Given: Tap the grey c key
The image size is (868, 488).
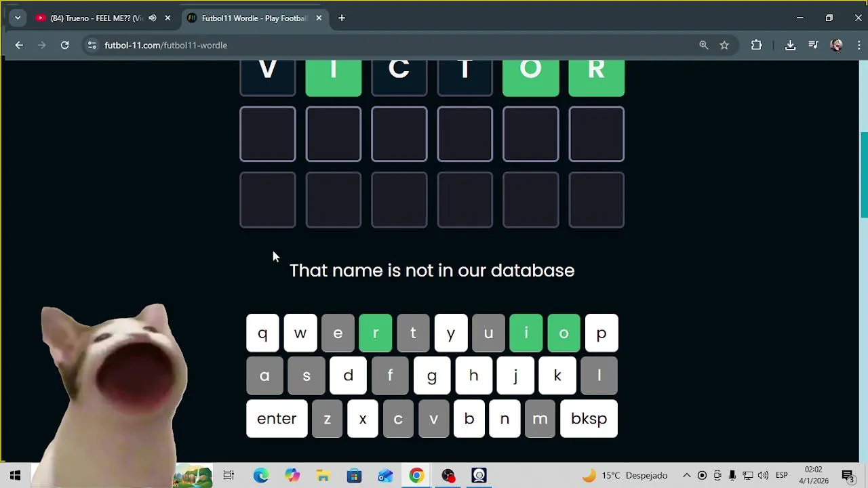Looking at the screenshot, I should [x=398, y=419].
